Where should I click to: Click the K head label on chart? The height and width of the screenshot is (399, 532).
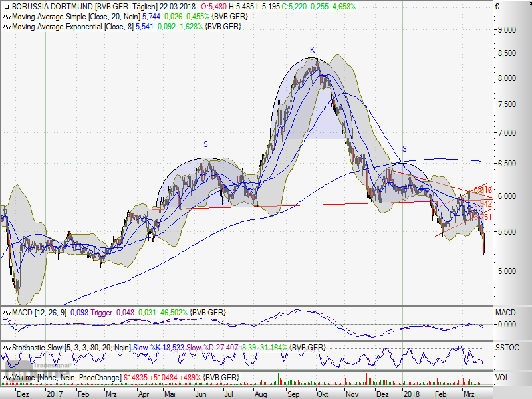pos(312,50)
